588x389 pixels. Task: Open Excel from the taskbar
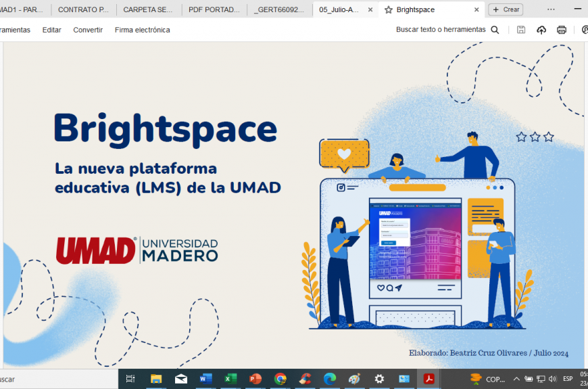pyautogui.click(x=230, y=379)
